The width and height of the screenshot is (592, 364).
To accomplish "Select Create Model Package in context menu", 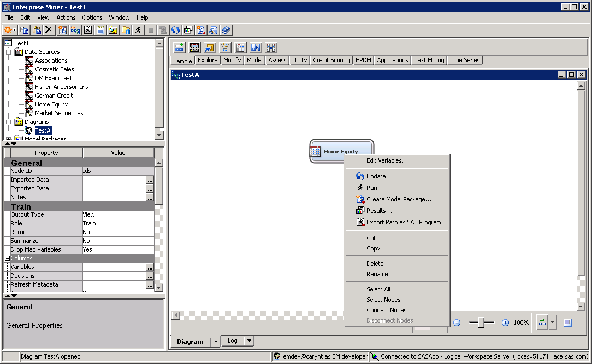I will [x=399, y=199].
